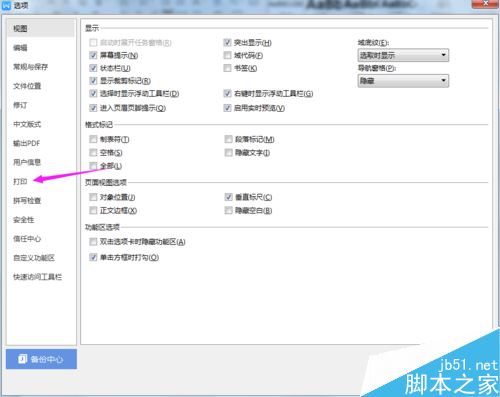Uncheck 垂直标尺(C) option

(228, 197)
